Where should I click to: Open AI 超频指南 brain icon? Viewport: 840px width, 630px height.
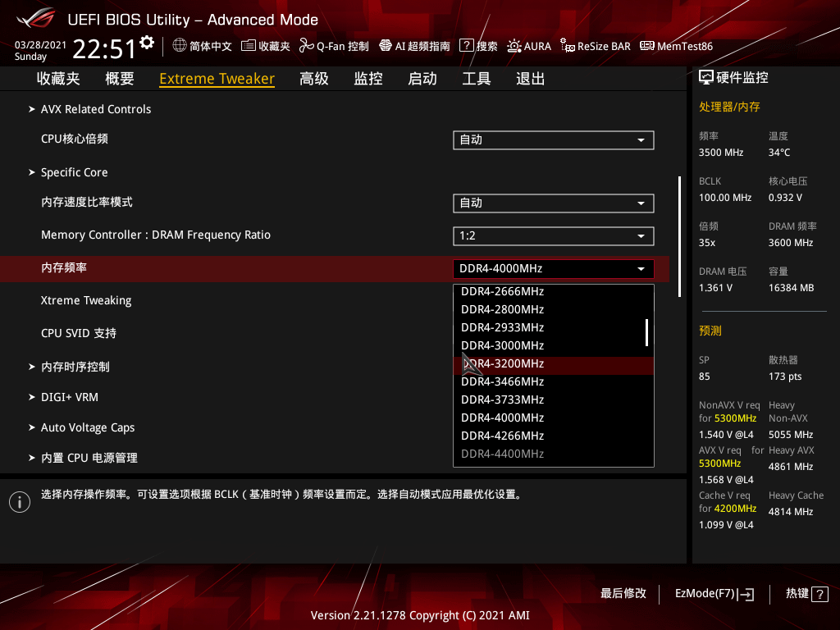click(386, 46)
